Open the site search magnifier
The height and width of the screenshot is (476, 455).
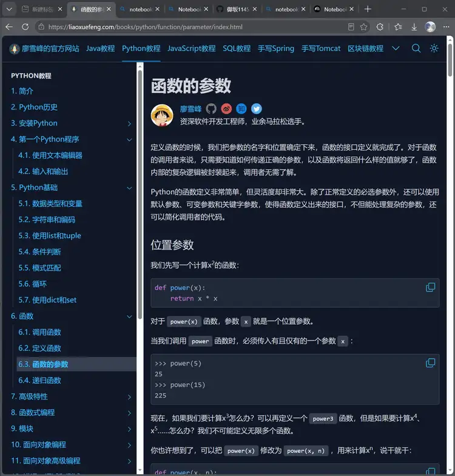[416, 49]
